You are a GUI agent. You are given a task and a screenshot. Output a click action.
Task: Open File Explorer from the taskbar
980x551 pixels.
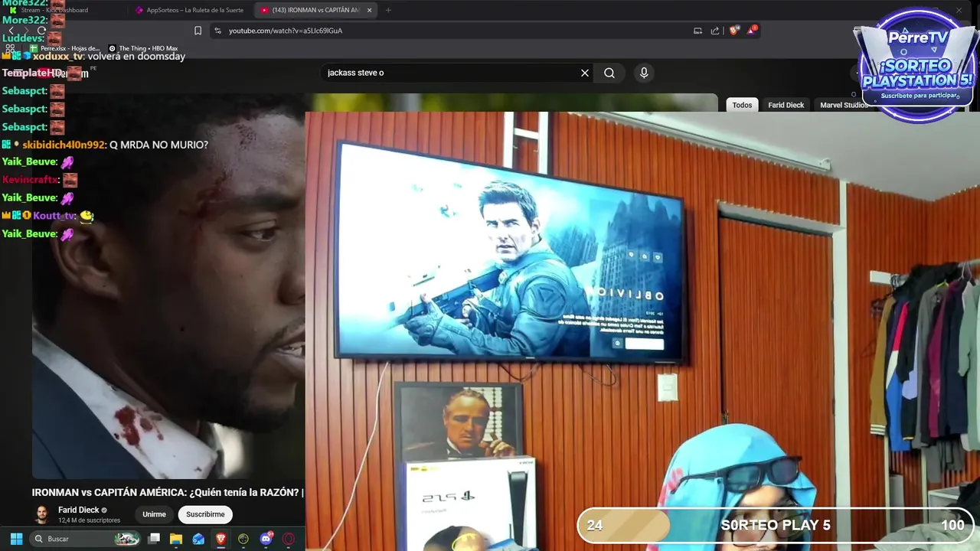tap(176, 539)
